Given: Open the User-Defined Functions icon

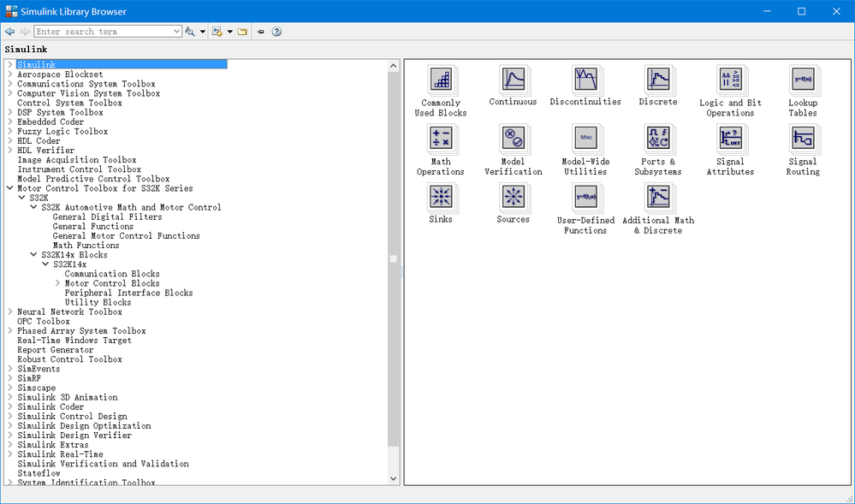Looking at the screenshot, I should pyautogui.click(x=585, y=198).
